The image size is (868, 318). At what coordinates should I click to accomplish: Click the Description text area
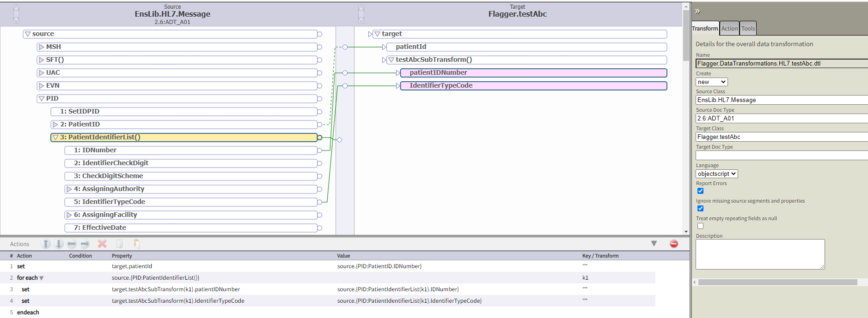(760, 254)
